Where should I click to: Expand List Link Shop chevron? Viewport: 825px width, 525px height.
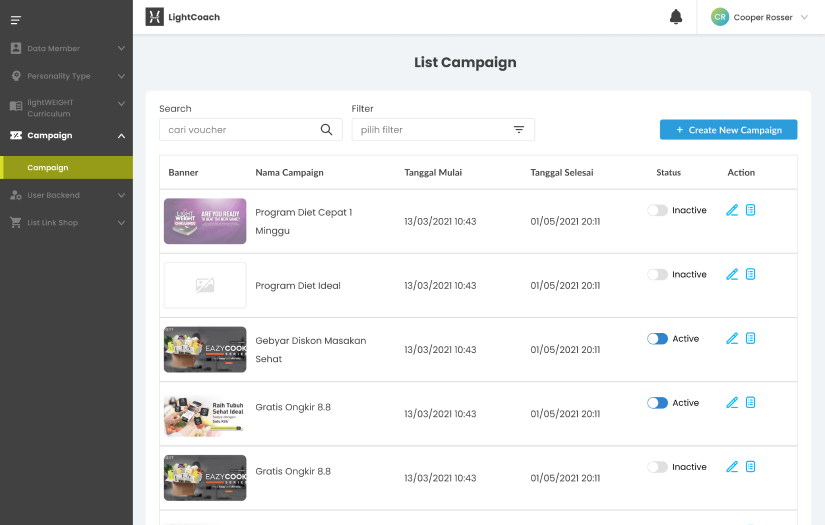(x=122, y=223)
